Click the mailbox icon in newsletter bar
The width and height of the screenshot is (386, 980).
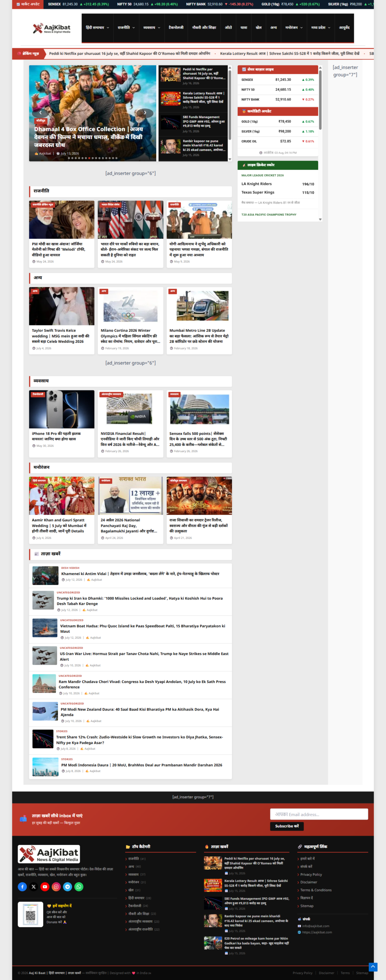tap(23, 818)
